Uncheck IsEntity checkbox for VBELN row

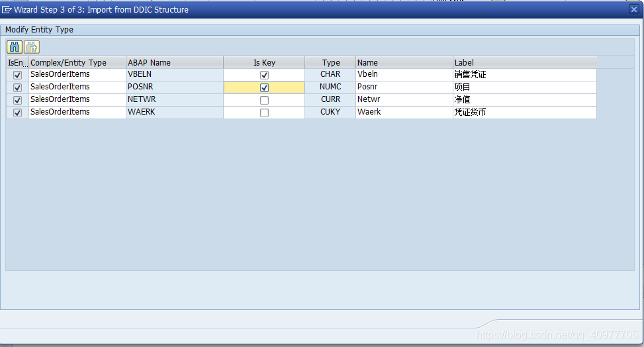(x=17, y=75)
